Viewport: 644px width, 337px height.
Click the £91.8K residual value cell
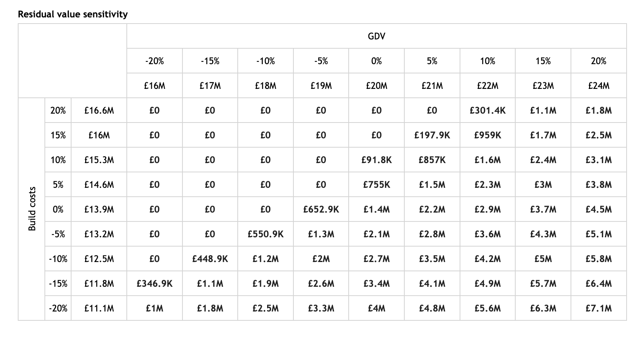[x=376, y=160]
